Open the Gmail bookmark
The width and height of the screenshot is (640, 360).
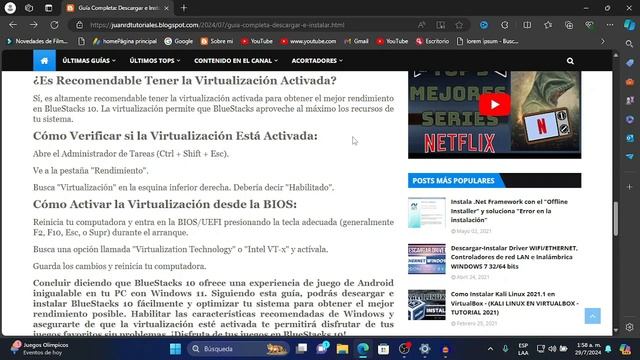(356, 41)
